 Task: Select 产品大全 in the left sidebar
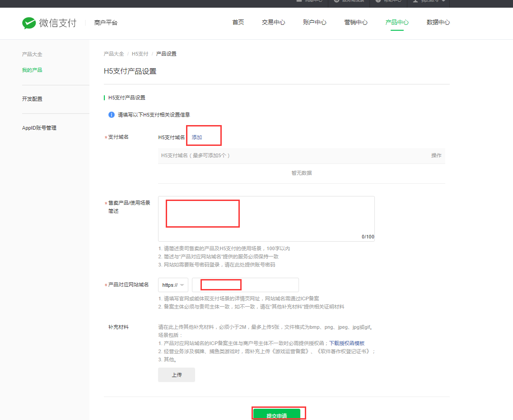point(32,54)
